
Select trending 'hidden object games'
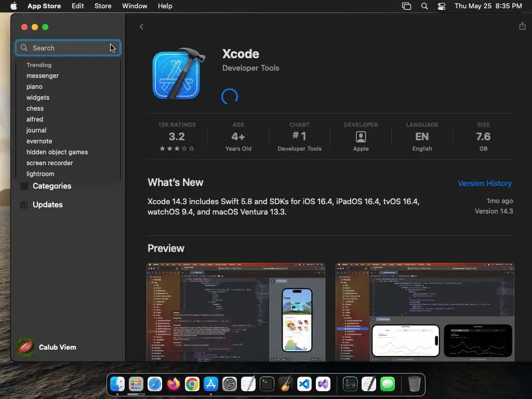[x=57, y=152]
